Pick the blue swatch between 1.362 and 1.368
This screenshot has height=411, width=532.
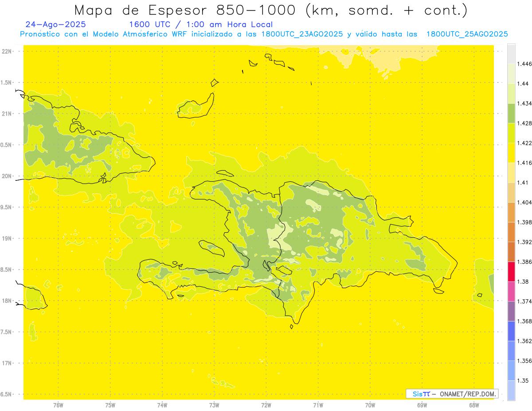(511, 331)
